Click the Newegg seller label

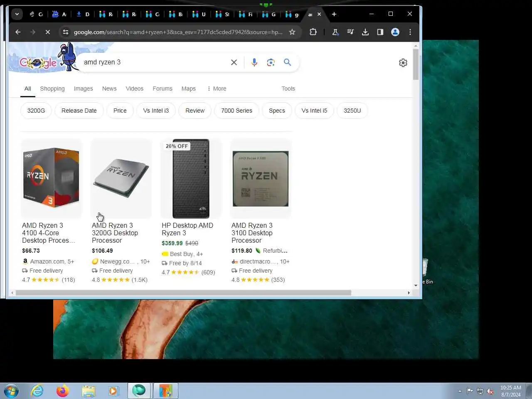coord(117,261)
